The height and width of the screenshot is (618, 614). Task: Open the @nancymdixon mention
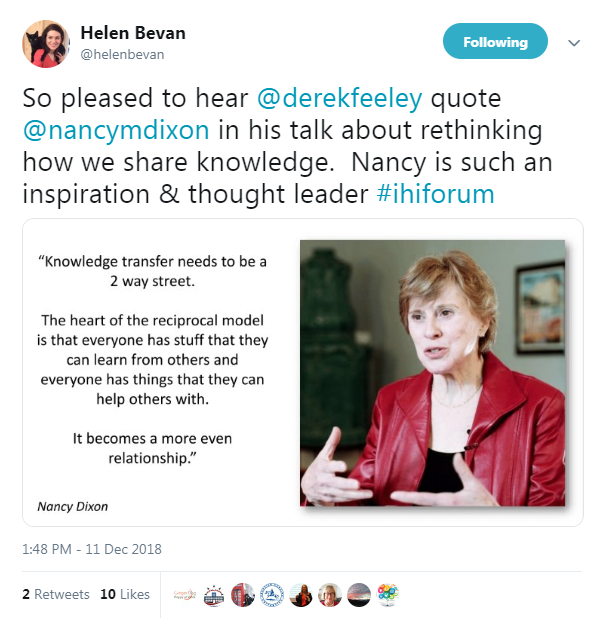[116, 130]
